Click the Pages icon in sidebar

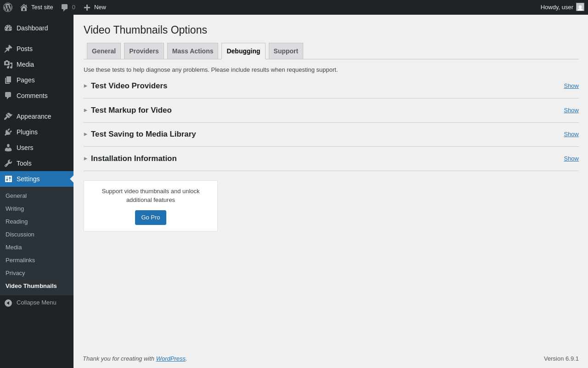coord(8,80)
